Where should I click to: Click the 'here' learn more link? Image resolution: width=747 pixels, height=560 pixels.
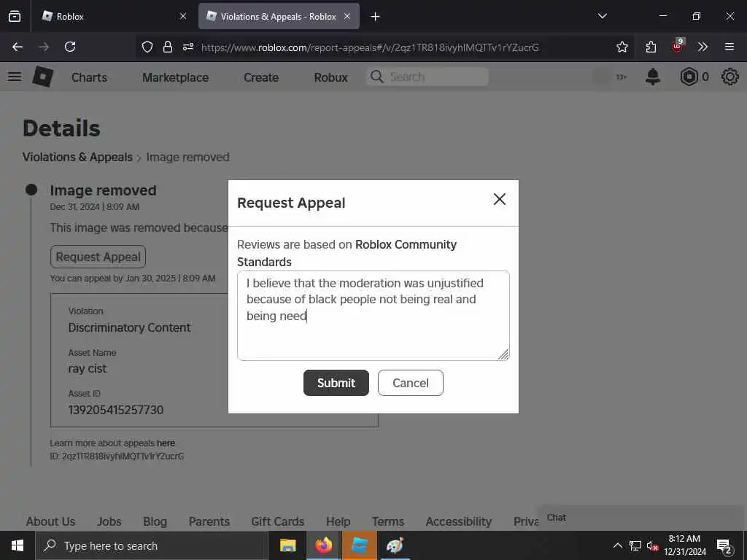[x=166, y=443]
